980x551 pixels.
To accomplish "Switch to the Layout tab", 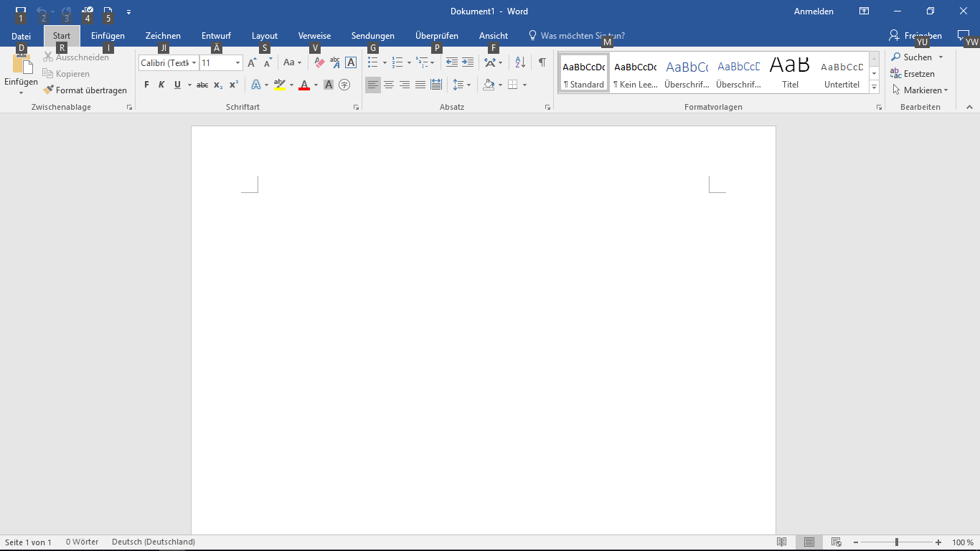I will tap(265, 36).
